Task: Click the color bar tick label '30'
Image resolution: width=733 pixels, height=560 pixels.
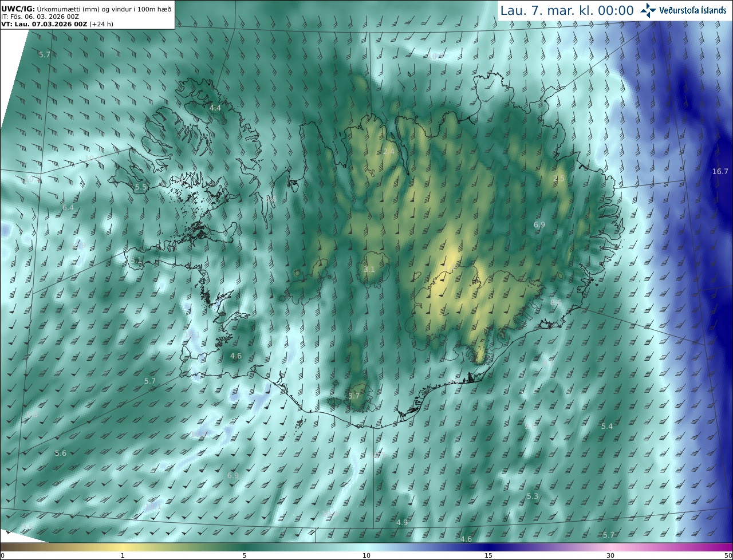Action: [610, 555]
